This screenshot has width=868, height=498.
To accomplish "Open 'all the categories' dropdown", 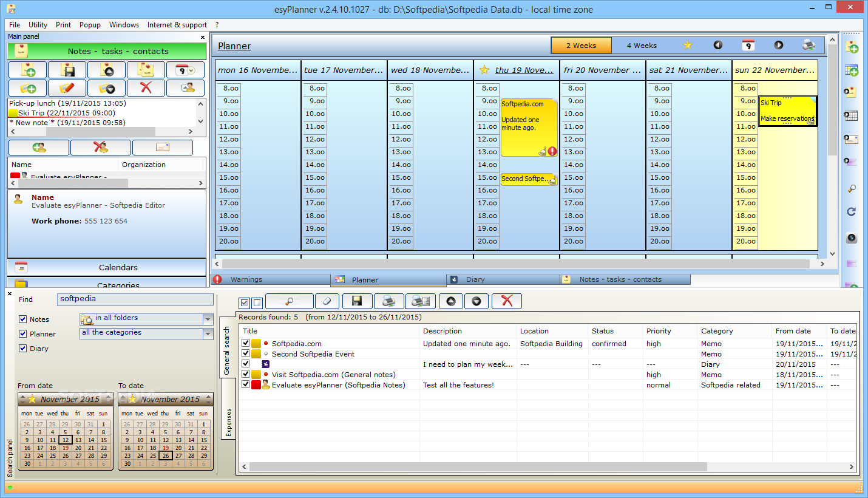I will (208, 333).
